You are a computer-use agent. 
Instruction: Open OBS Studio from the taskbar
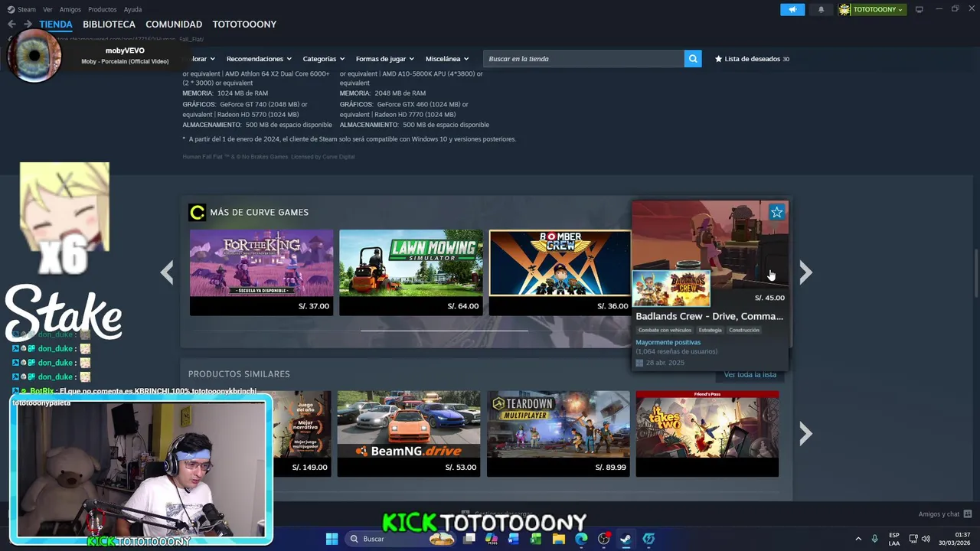coord(604,539)
